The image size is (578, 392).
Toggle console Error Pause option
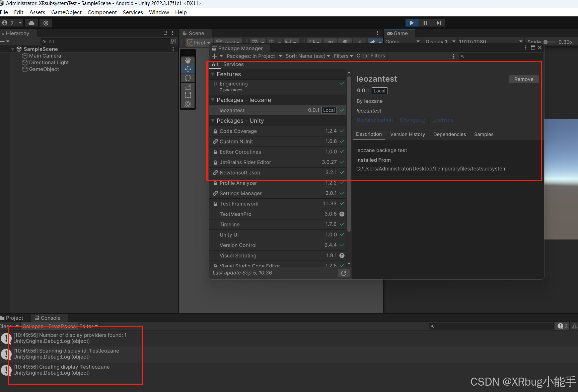tap(62, 326)
